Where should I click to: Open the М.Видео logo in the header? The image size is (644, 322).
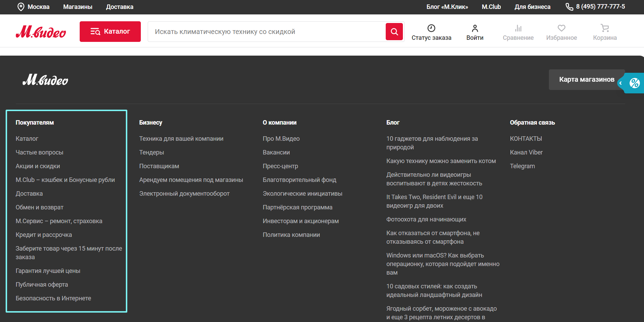click(x=41, y=32)
